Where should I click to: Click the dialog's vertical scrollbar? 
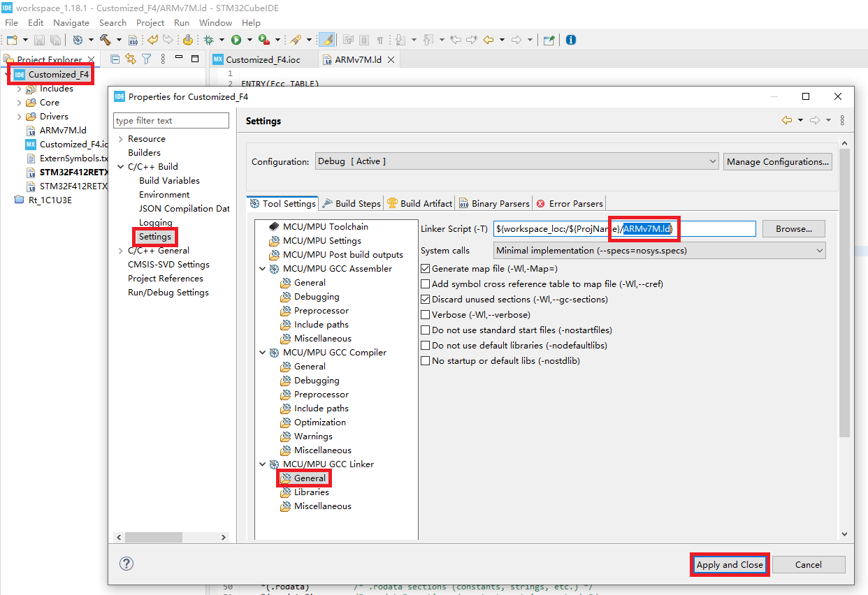pyautogui.click(x=844, y=293)
